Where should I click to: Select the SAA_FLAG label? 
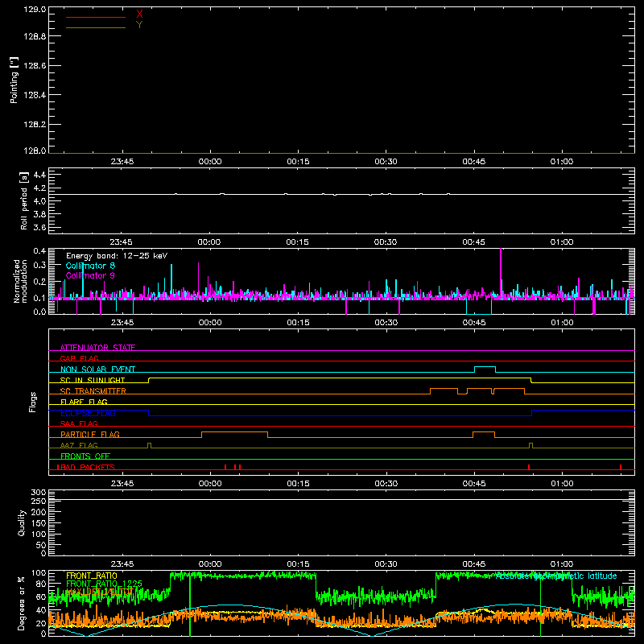[79, 423]
